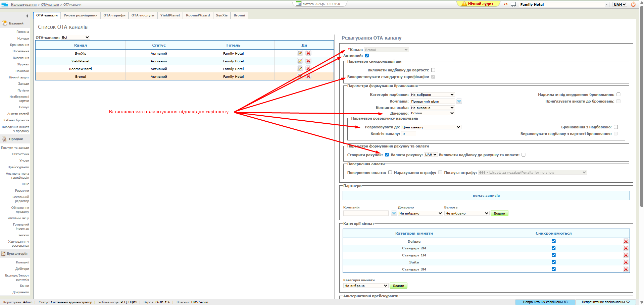Toggle the 'Активний' checkbox
The width and height of the screenshot is (644, 305).
coord(367,56)
